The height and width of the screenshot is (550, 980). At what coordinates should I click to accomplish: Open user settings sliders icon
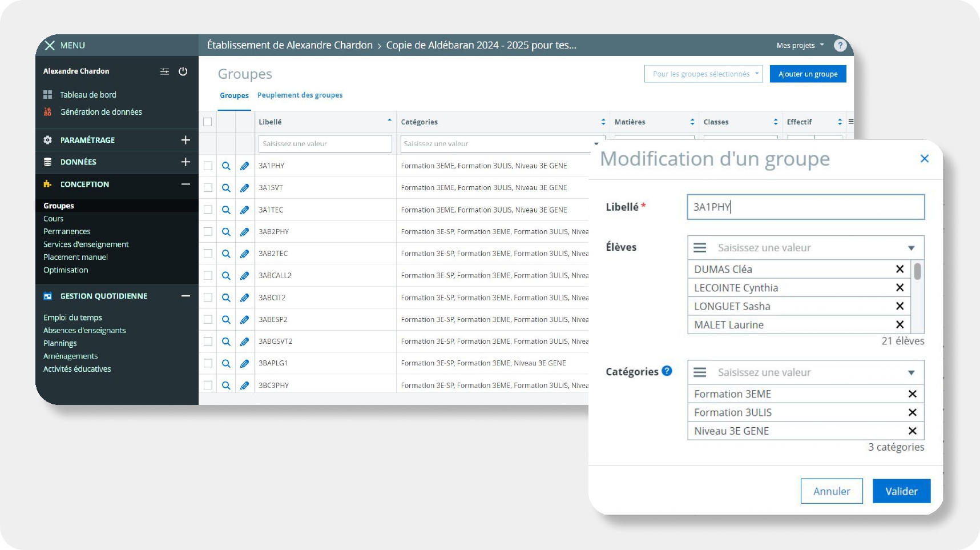tap(164, 71)
